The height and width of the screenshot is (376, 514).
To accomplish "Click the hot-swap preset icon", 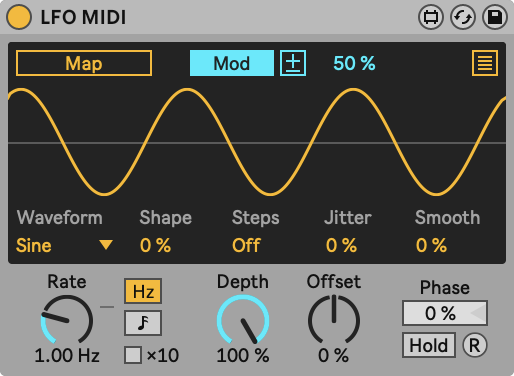I will coord(463,17).
